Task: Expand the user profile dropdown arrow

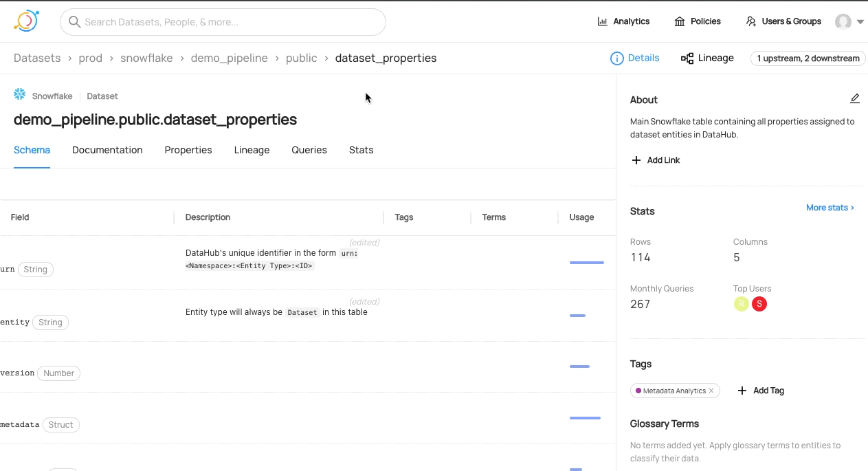Action: [860, 22]
